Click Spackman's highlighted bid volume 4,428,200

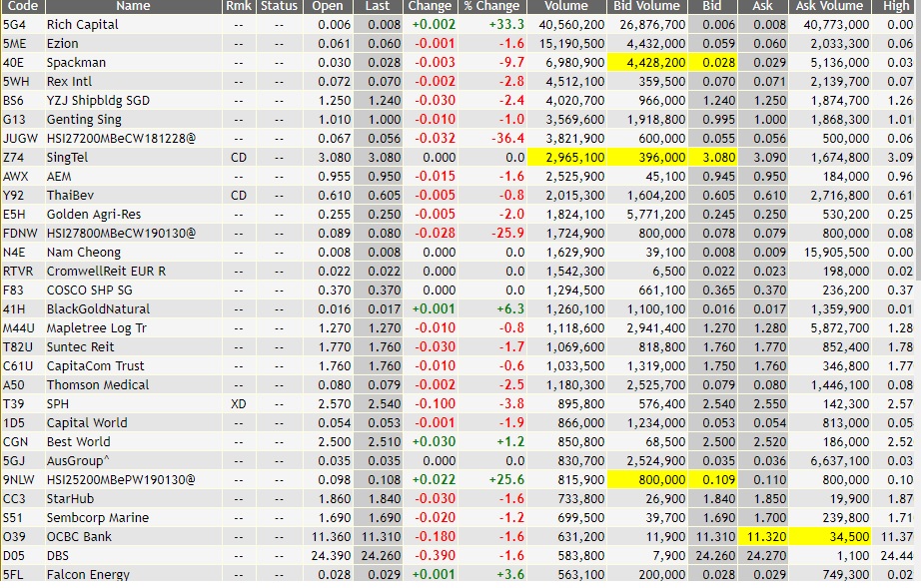click(x=655, y=62)
